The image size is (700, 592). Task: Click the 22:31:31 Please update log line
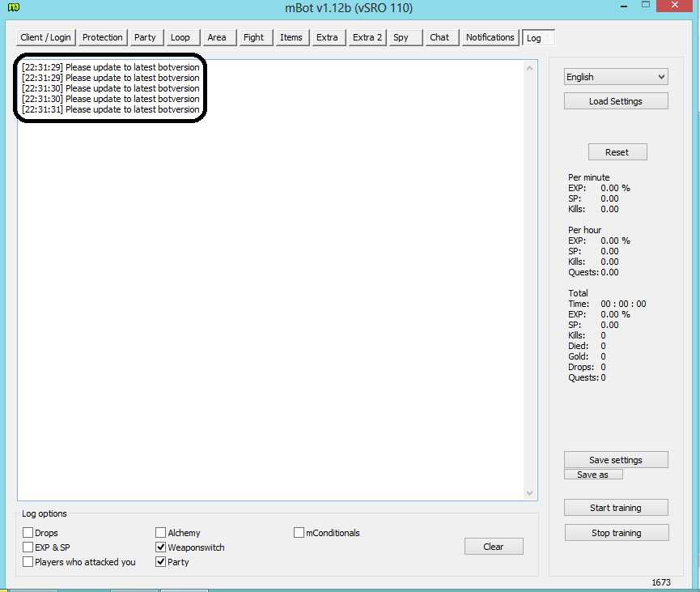click(111, 109)
